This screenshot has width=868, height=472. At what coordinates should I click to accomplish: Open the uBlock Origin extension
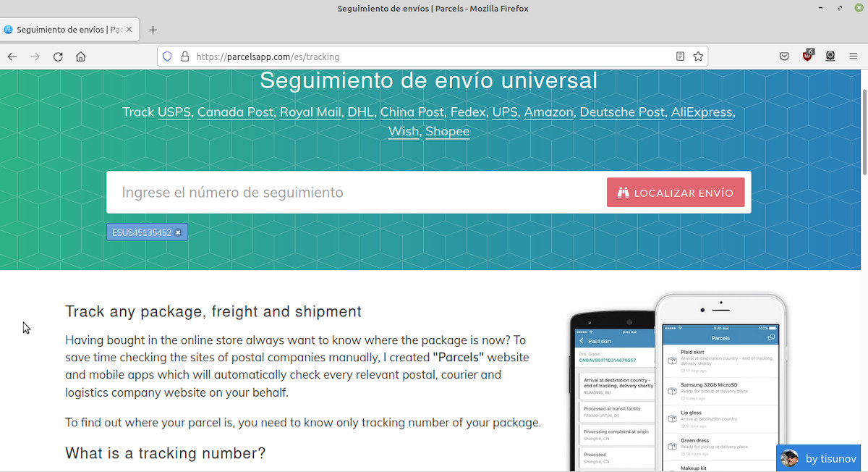click(807, 56)
